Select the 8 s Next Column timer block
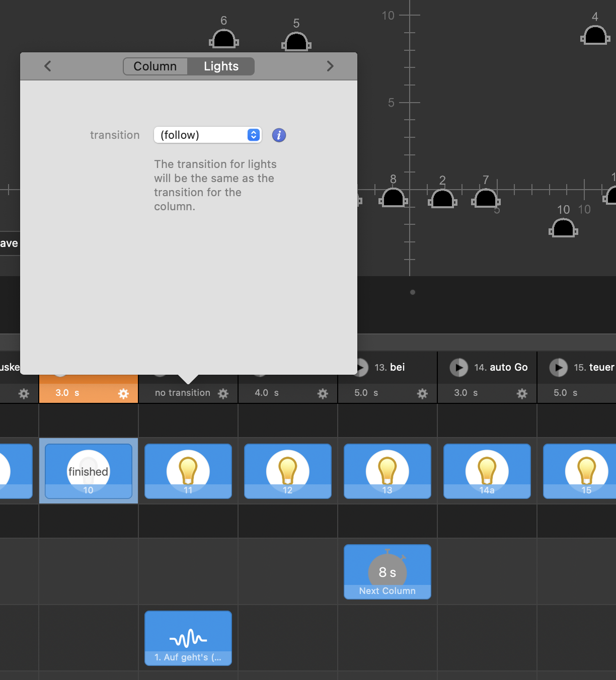The image size is (616, 680). [x=388, y=571]
